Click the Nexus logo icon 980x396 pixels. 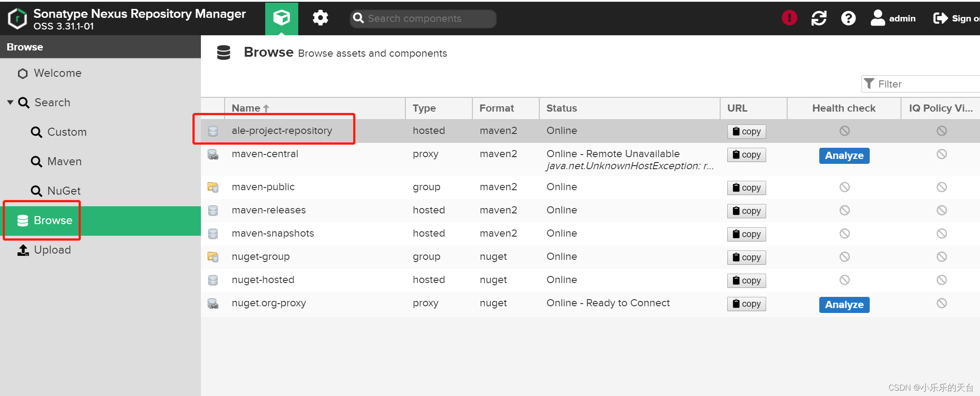pos(17,19)
